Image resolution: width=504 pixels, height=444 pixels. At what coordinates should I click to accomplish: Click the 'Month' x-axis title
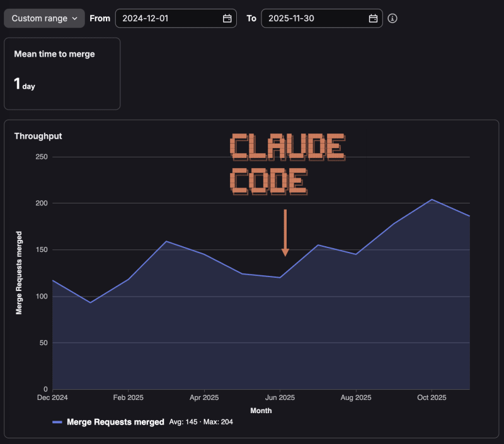pos(261,411)
